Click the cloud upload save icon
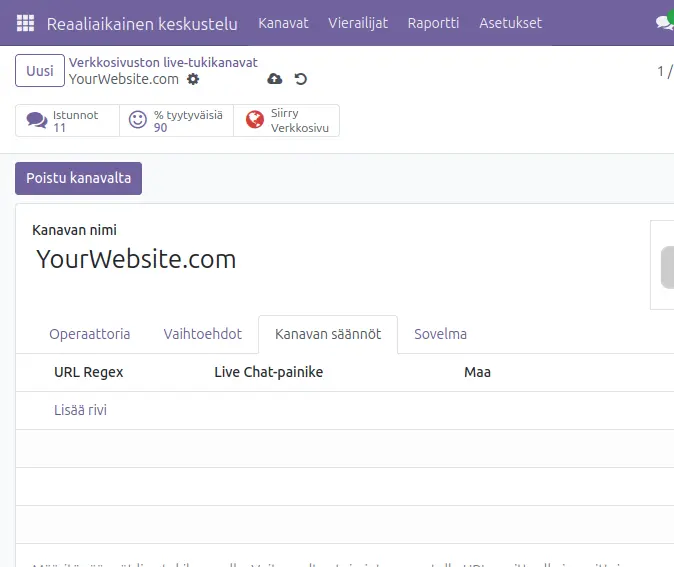The width and height of the screenshot is (674, 567). click(275, 79)
